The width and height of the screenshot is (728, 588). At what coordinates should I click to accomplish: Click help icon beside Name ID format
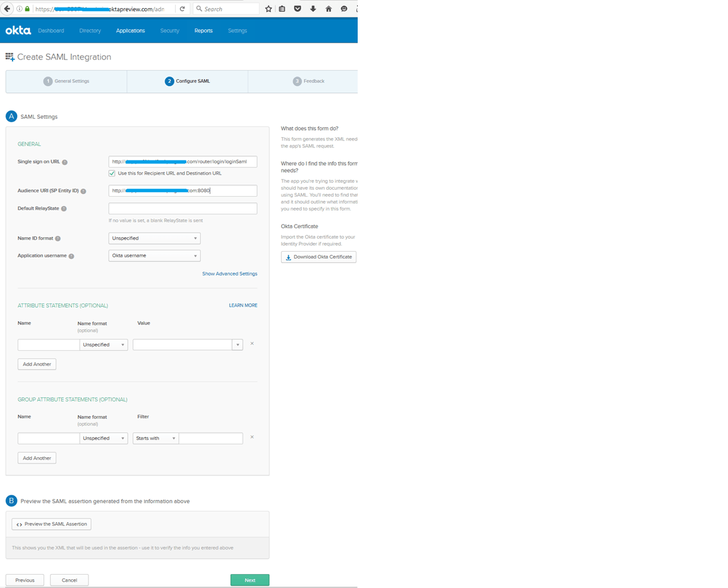(x=58, y=238)
